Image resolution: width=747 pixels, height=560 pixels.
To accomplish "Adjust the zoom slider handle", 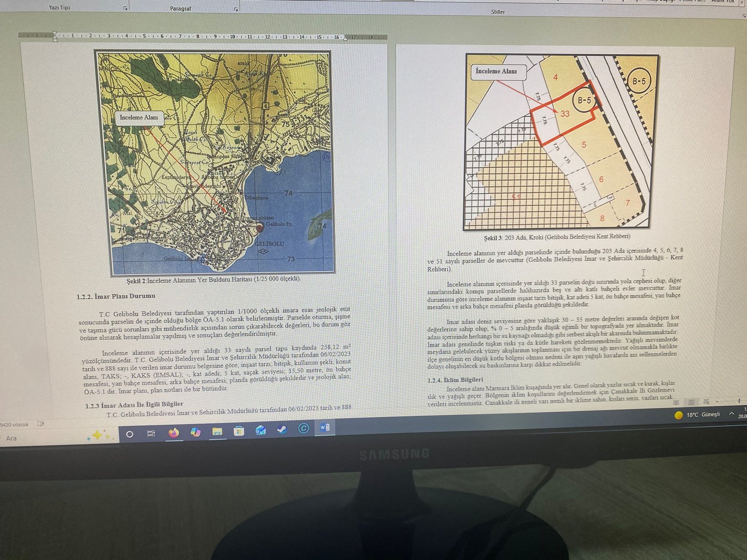I will pos(739,401).
